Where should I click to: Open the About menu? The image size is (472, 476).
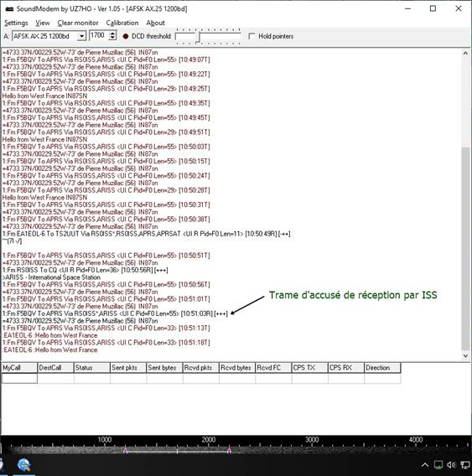tap(155, 23)
